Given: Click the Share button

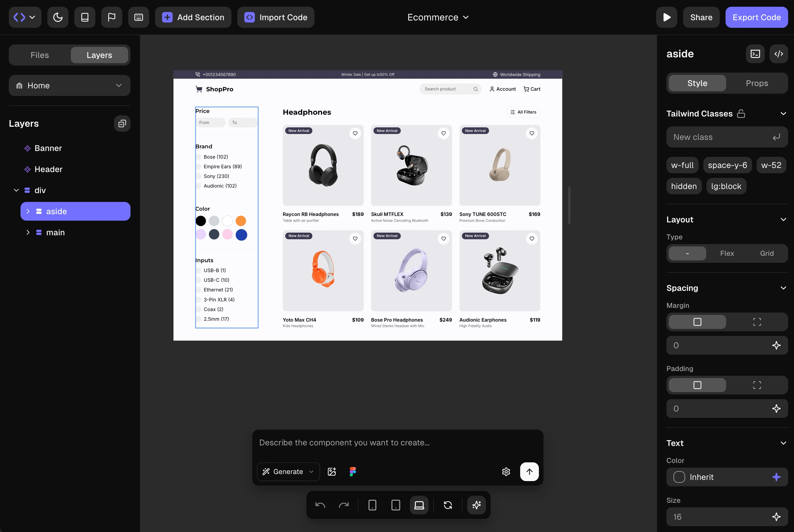Looking at the screenshot, I should click(701, 17).
